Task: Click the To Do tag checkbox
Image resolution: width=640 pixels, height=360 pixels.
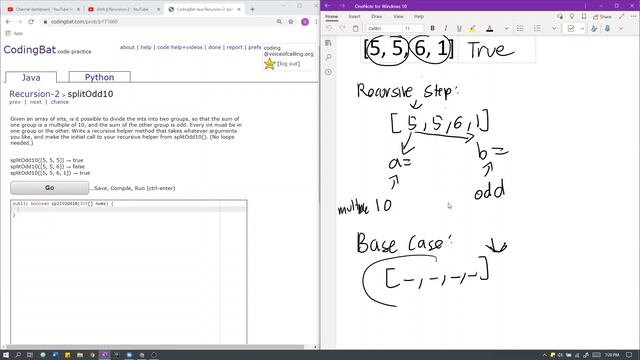Action: 571,28
